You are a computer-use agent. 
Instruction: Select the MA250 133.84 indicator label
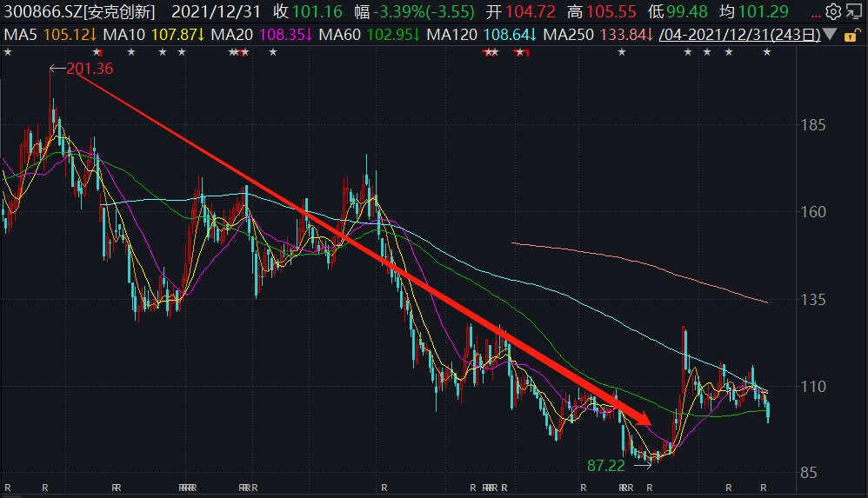pos(598,35)
